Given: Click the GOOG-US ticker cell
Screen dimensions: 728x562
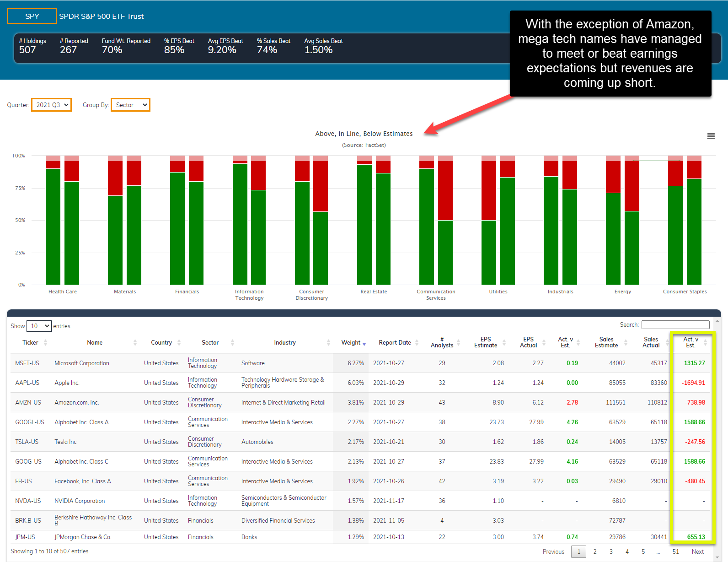Looking at the screenshot, I should pos(28,461).
